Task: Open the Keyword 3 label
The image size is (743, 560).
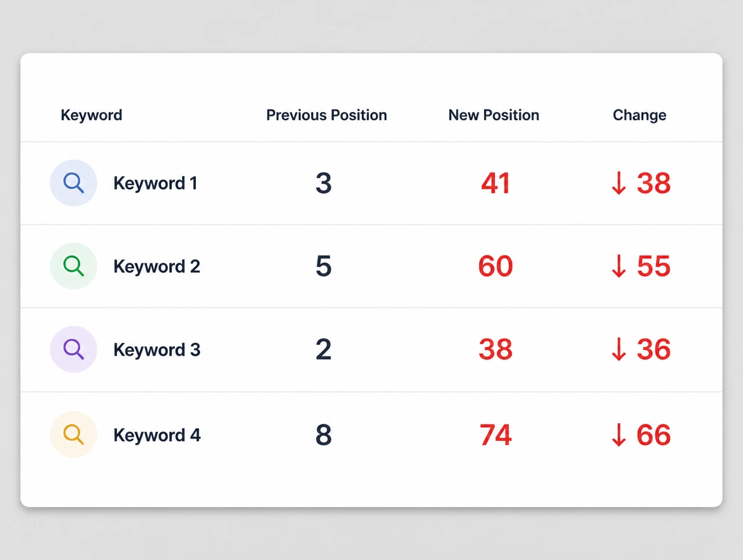Action: pos(157,350)
